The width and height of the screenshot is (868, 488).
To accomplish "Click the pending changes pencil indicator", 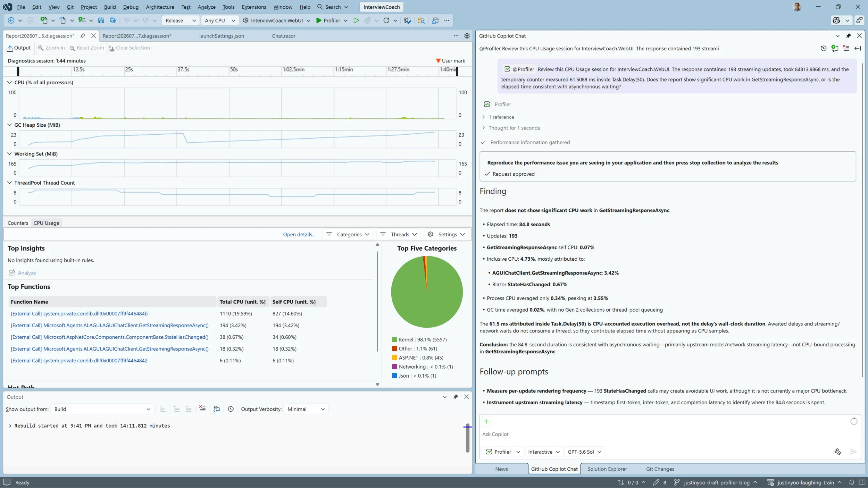I will pyautogui.click(x=659, y=482).
